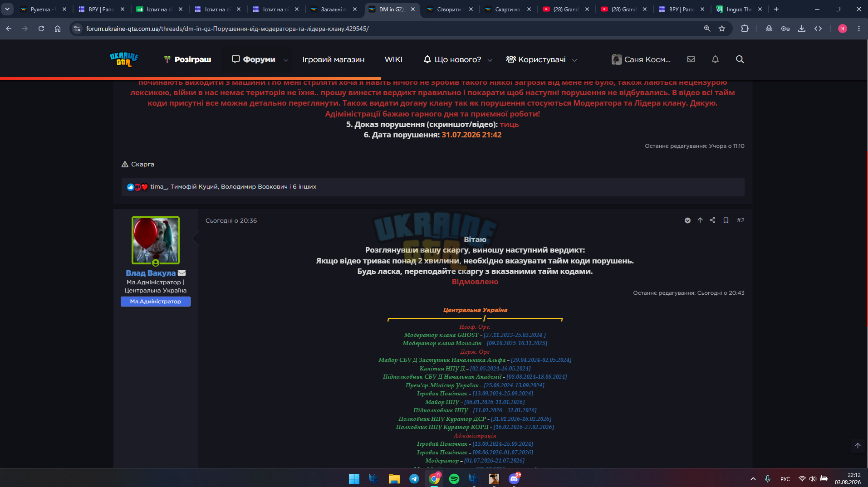Open the Що нового? nav item

coord(452,59)
